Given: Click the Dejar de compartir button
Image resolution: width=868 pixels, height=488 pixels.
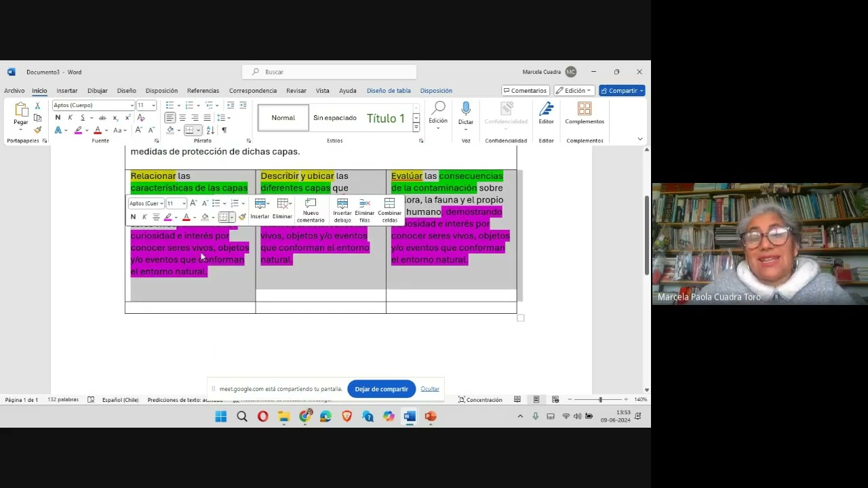Looking at the screenshot, I should [381, 389].
